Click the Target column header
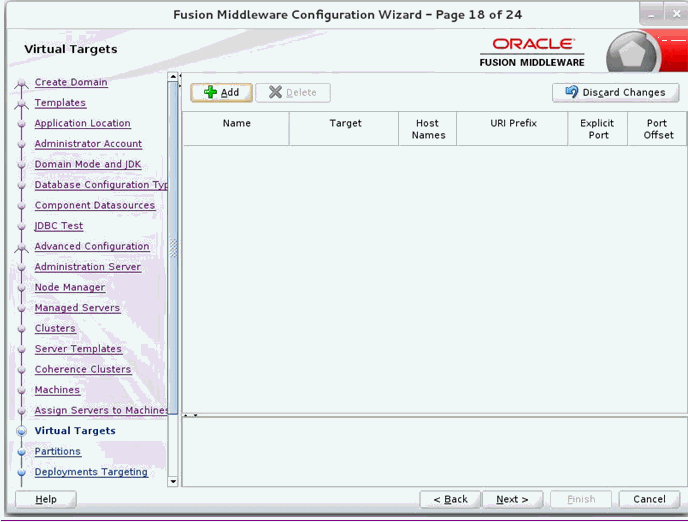 point(344,129)
